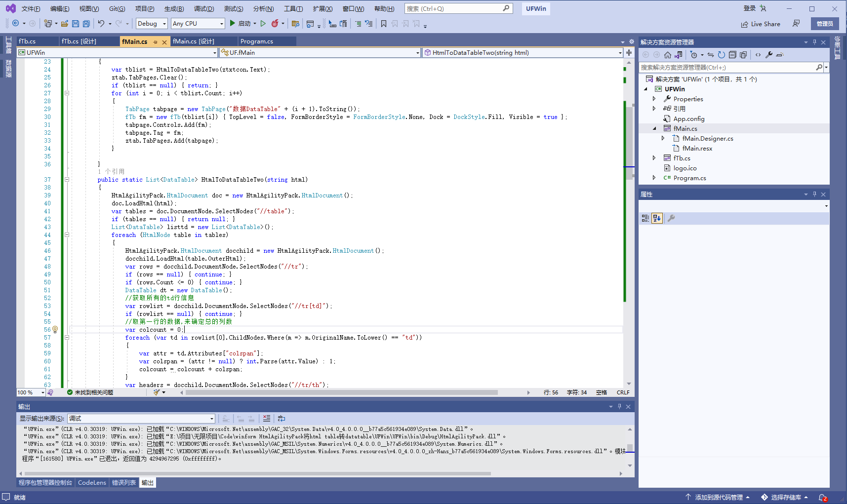The width and height of the screenshot is (847, 504).
Task: Click the preview selected items icon
Action: click(x=780, y=55)
